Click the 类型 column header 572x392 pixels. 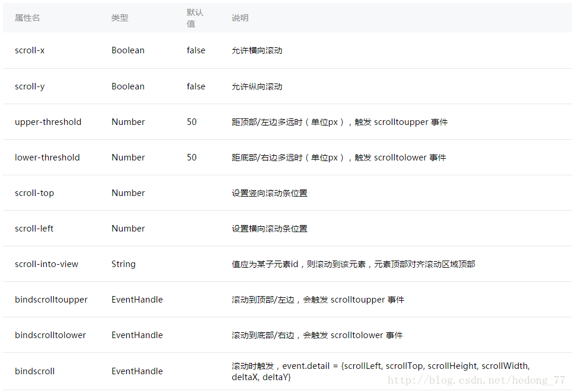pos(120,18)
